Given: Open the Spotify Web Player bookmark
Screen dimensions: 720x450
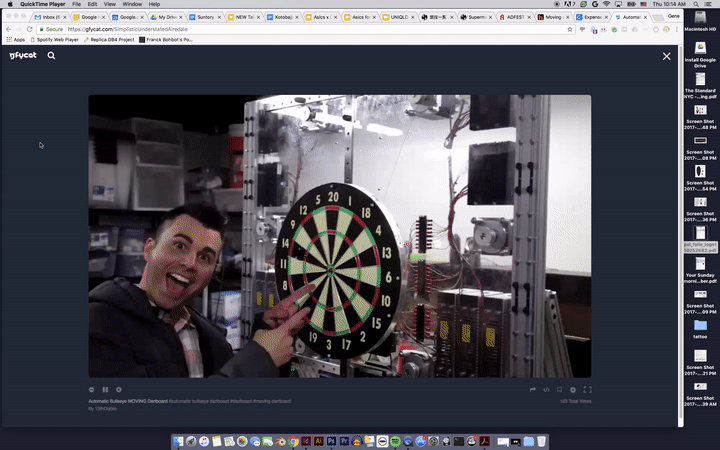Looking at the screenshot, I should pyautogui.click(x=56, y=40).
